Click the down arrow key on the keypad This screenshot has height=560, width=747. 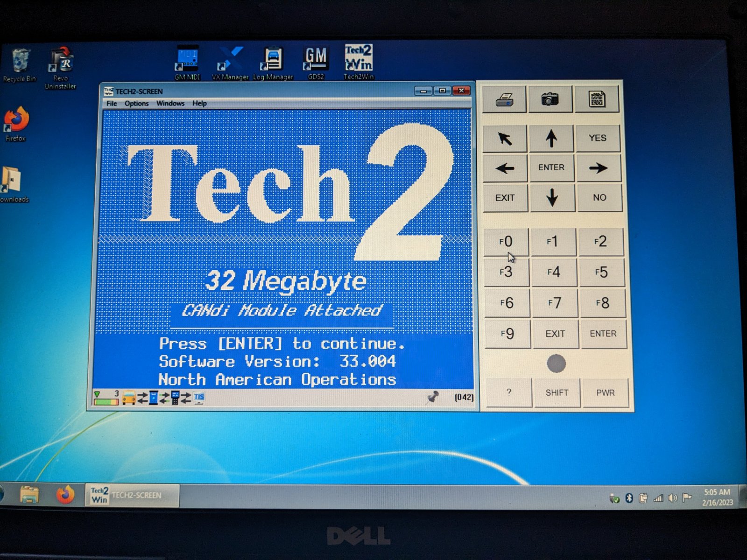pos(552,198)
